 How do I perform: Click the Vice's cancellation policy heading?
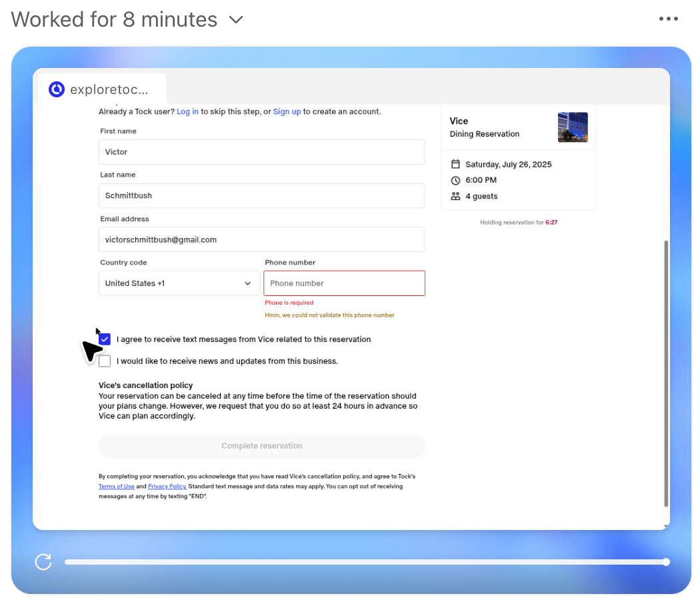click(145, 385)
